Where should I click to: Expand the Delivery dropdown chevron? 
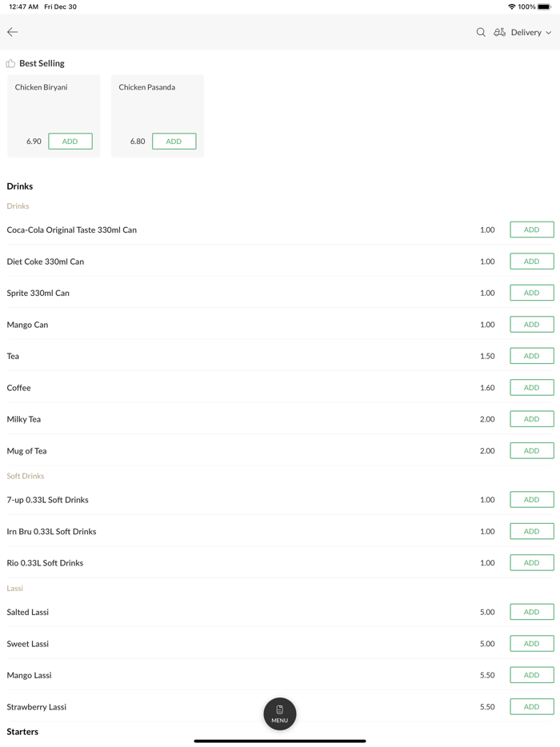point(549,33)
